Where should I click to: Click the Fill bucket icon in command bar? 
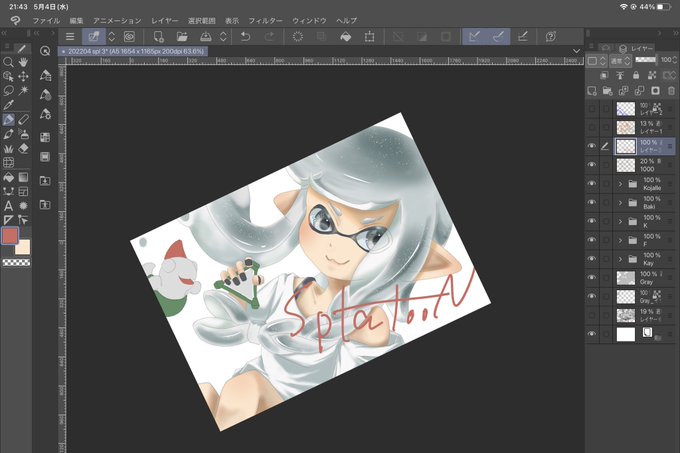(346, 37)
